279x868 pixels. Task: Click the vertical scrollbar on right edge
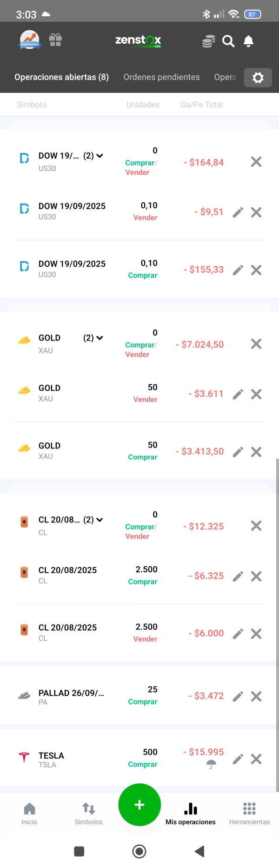click(x=277, y=624)
